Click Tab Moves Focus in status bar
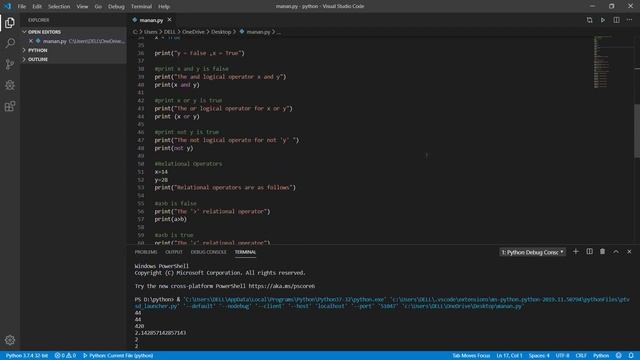640x360 pixels. (471, 356)
